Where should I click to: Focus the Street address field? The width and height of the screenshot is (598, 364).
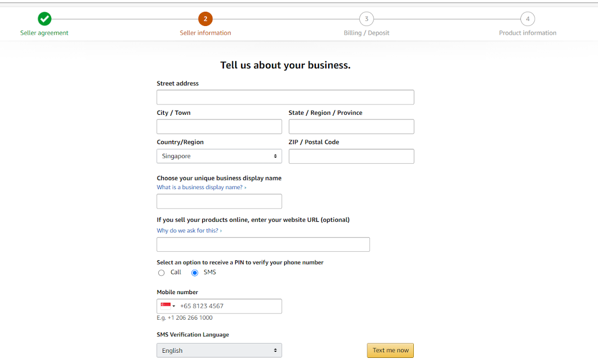285,97
